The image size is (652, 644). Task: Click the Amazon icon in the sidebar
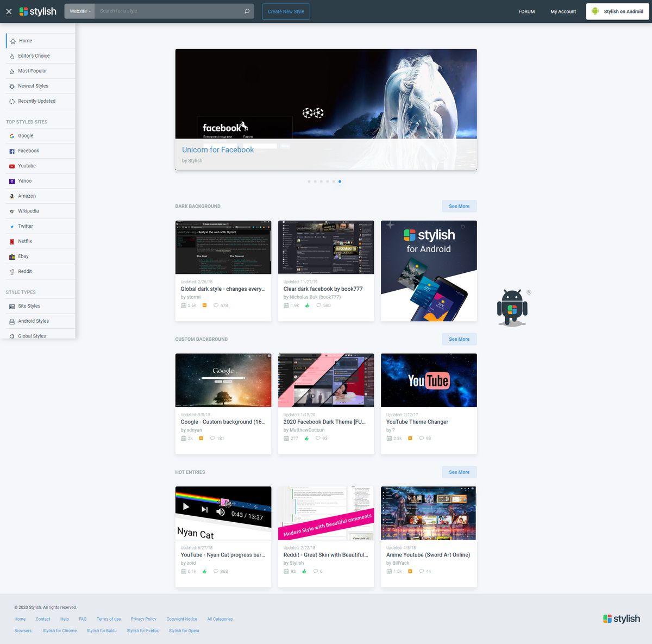[12, 196]
